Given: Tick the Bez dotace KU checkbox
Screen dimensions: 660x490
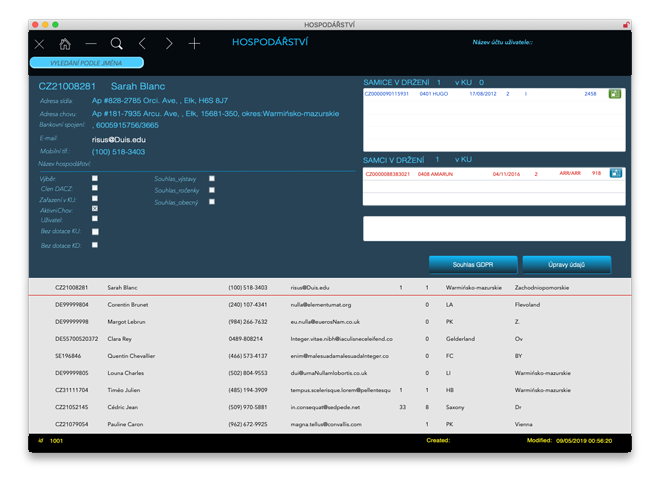Looking at the screenshot, I should click(95, 230).
